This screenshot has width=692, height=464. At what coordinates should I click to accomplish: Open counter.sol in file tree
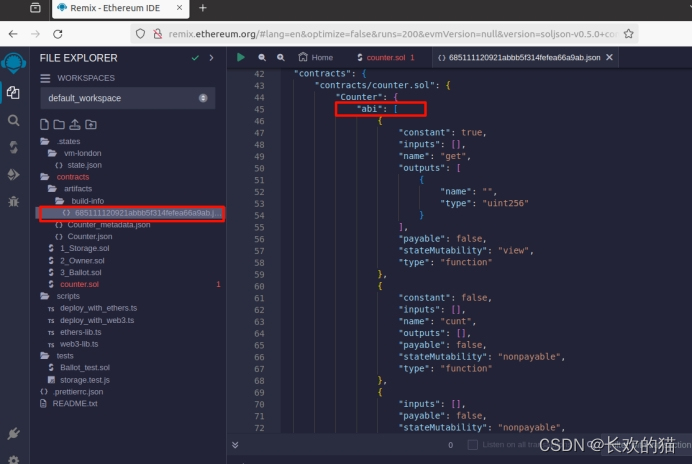[74, 284]
